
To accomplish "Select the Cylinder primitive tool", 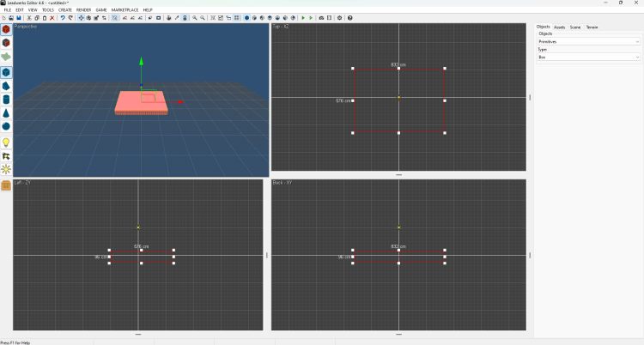I will click(x=6, y=100).
